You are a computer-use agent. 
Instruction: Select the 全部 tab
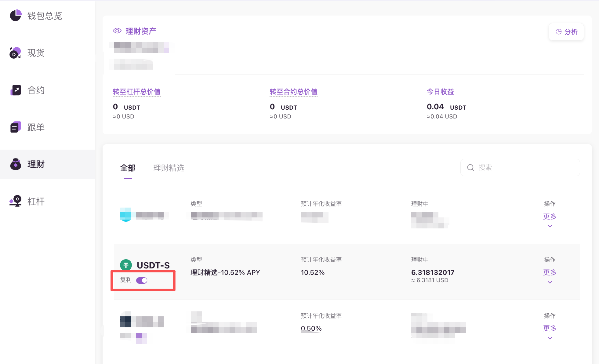(128, 168)
